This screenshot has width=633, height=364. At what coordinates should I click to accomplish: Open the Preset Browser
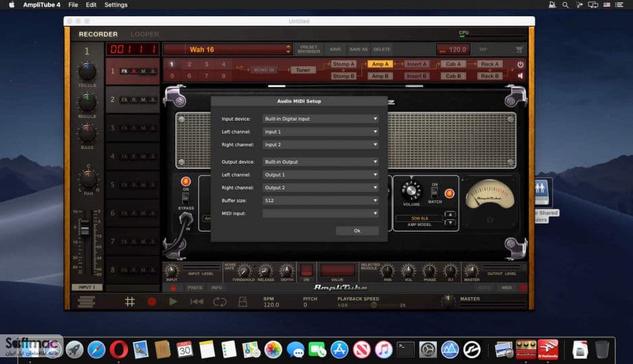coord(309,49)
